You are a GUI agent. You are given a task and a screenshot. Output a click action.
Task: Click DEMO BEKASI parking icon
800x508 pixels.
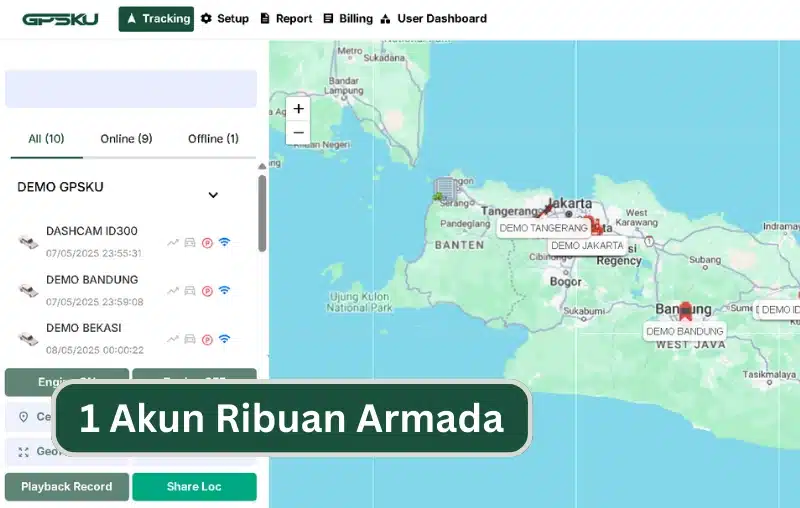click(x=207, y=340)
